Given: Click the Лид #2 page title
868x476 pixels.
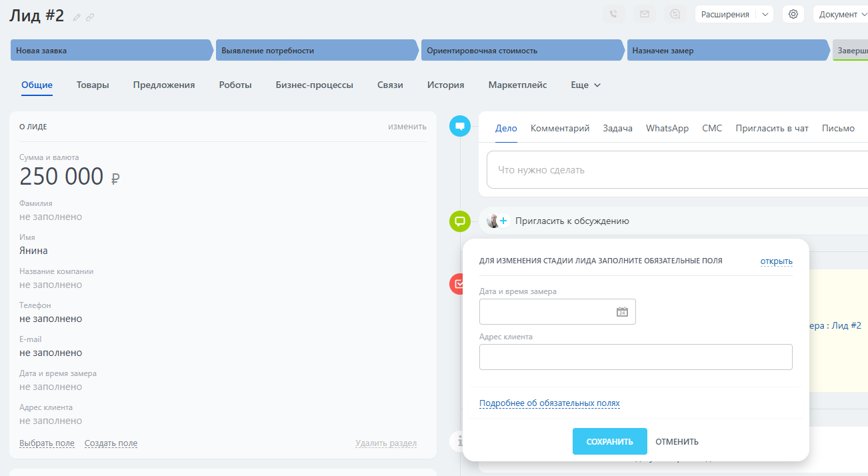Looking at the screenshot, I should (x=37, y=16).
